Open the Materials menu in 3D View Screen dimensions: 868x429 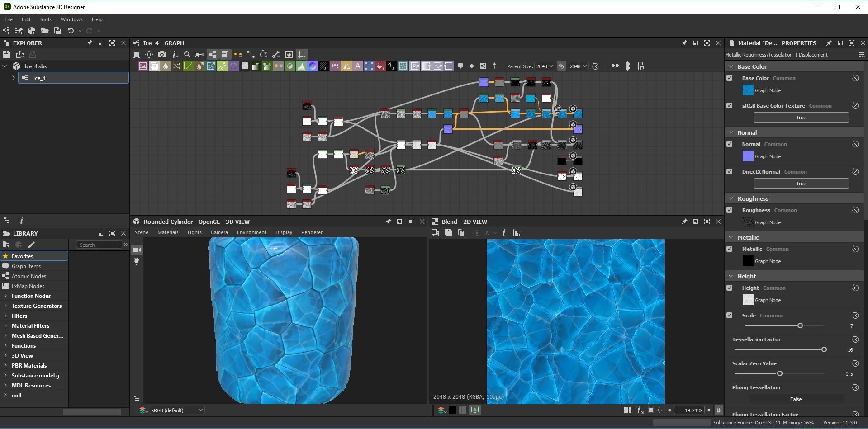168,232
